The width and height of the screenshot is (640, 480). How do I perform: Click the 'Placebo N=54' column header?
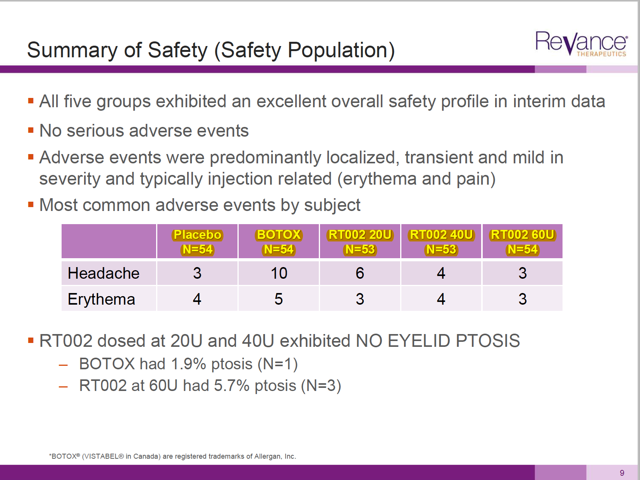(x=197, y=242)
